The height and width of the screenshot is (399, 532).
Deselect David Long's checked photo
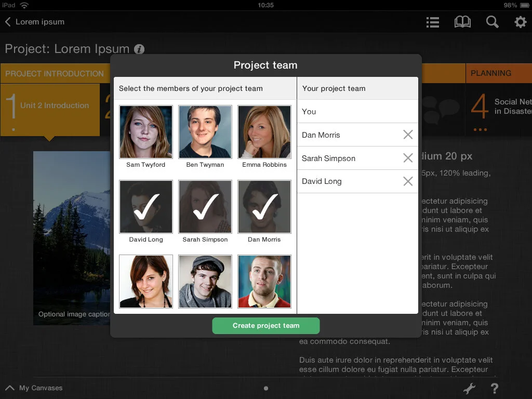146,207
